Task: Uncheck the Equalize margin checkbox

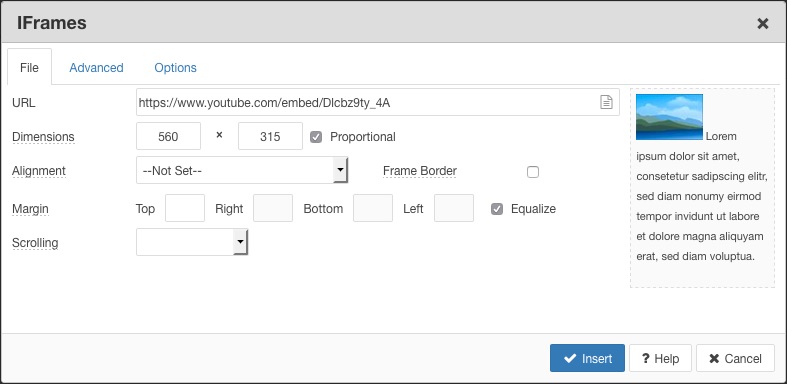Action: [x=497, y=209]
